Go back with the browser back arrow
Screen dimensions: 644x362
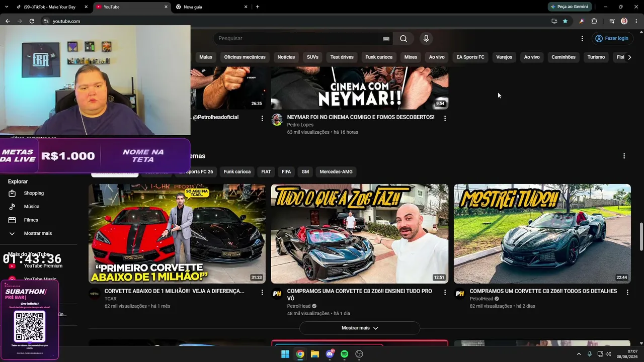pyautogui.click(x=8, y=21)
